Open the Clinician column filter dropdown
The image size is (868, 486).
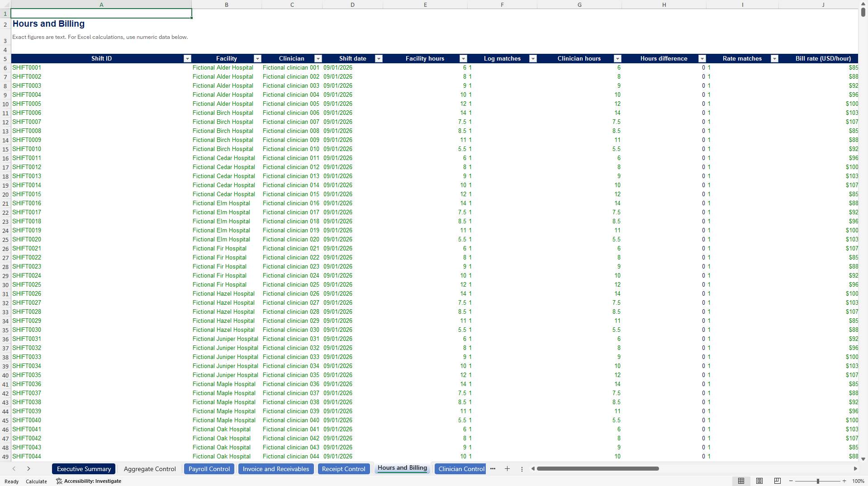(318, 59)
